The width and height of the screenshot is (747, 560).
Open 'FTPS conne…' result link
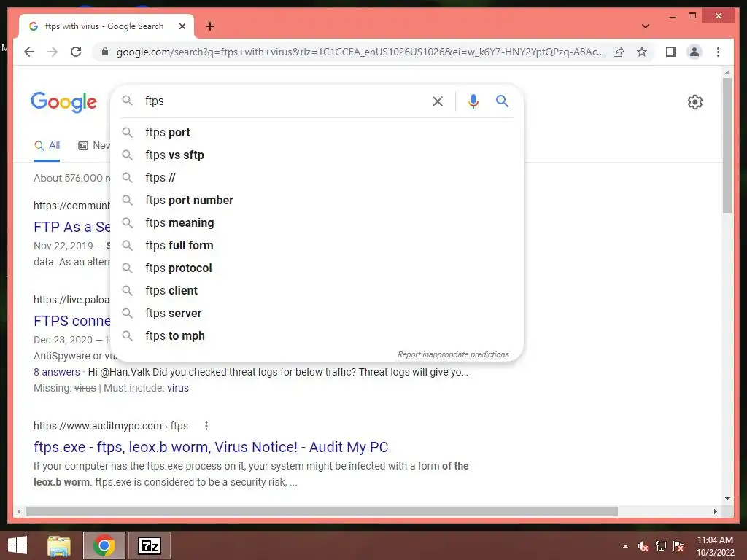(x=72, y=321)
